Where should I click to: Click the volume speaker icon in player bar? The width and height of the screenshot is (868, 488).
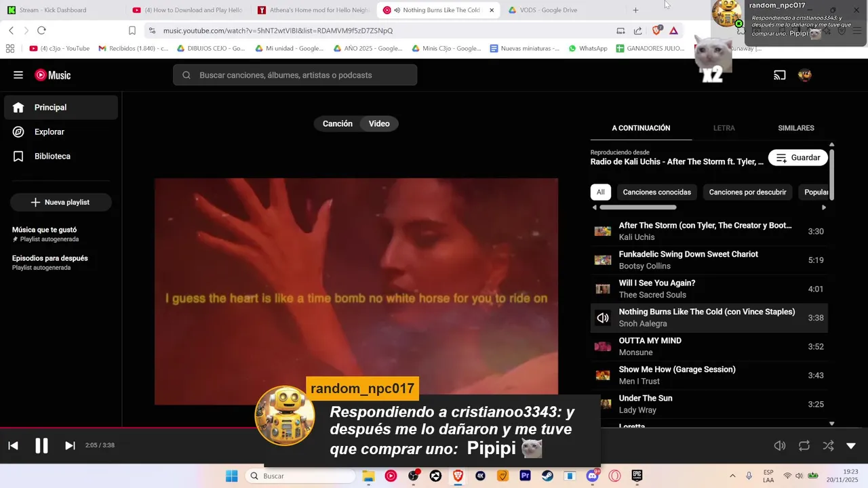[x=780, y=445]
